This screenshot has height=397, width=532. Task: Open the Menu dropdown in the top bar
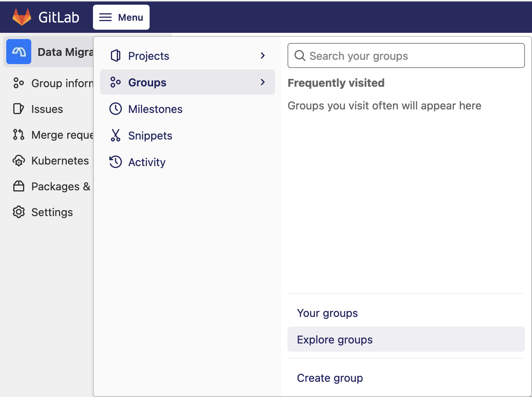121,17
